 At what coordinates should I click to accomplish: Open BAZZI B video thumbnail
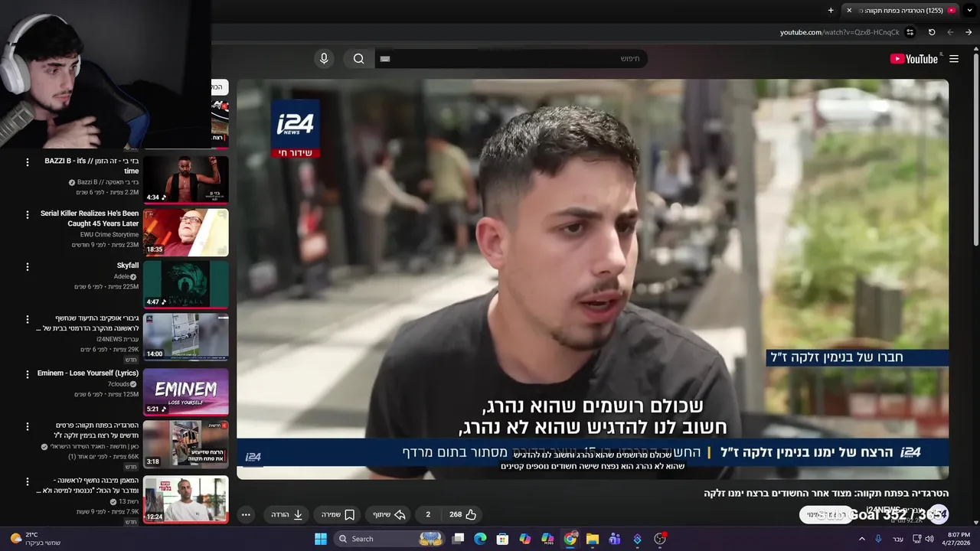click(186, 179)
